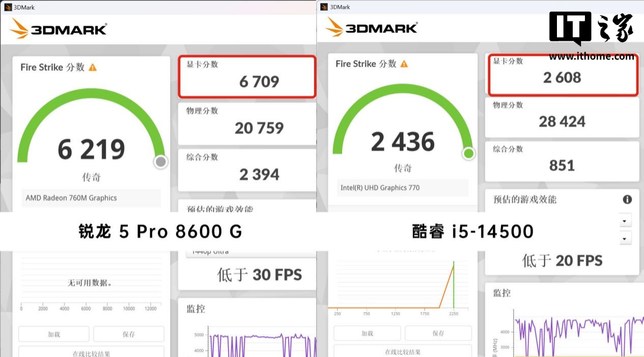Click the 3DMARK logo in right window
Viewport: 644px width, 357px height.
tap(372, 26)
